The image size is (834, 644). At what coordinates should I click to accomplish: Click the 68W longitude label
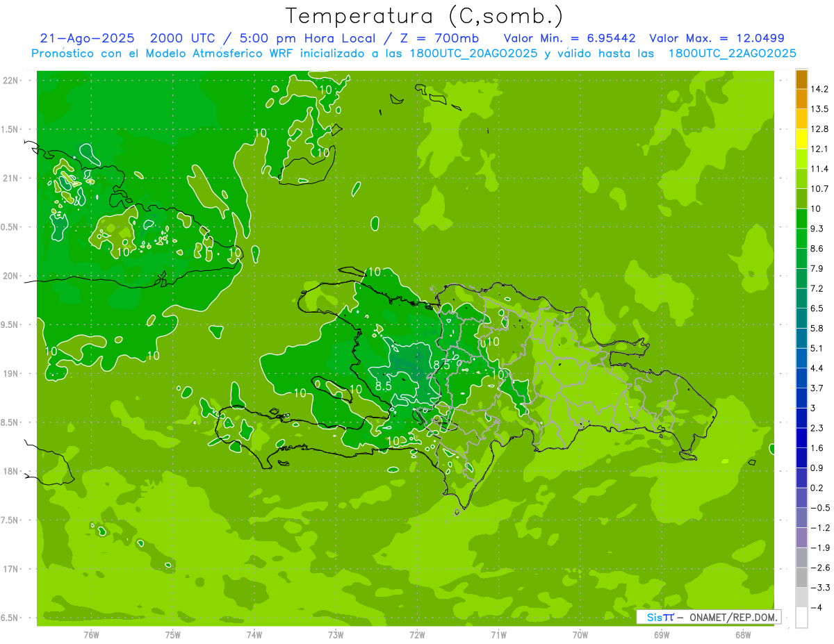(x=743, y=635)
